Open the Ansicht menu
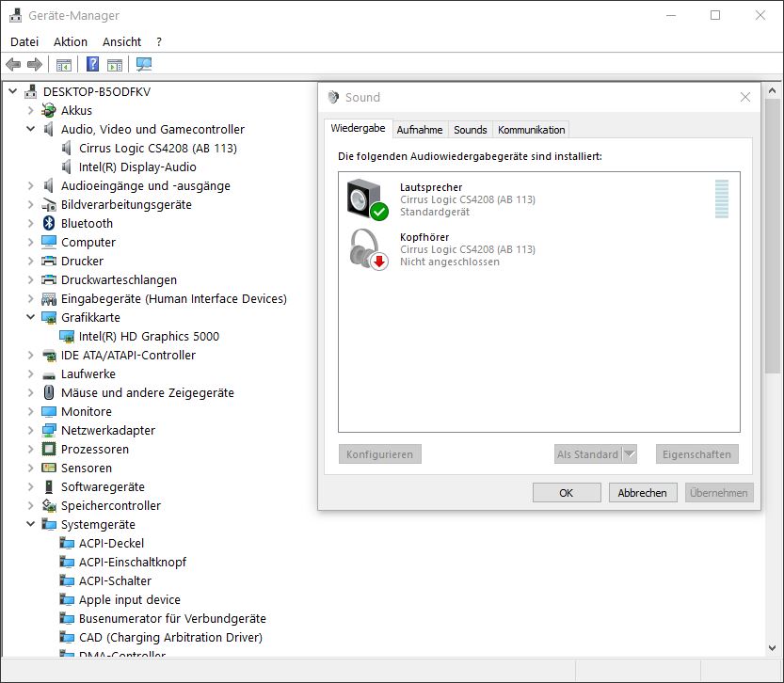784x683 pixels. [x=121, y=41]
